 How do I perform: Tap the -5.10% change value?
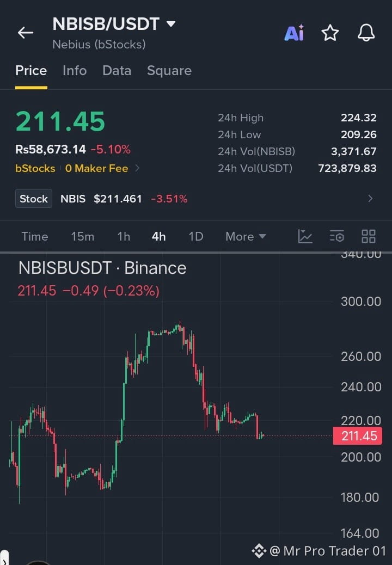pos(111,149)
